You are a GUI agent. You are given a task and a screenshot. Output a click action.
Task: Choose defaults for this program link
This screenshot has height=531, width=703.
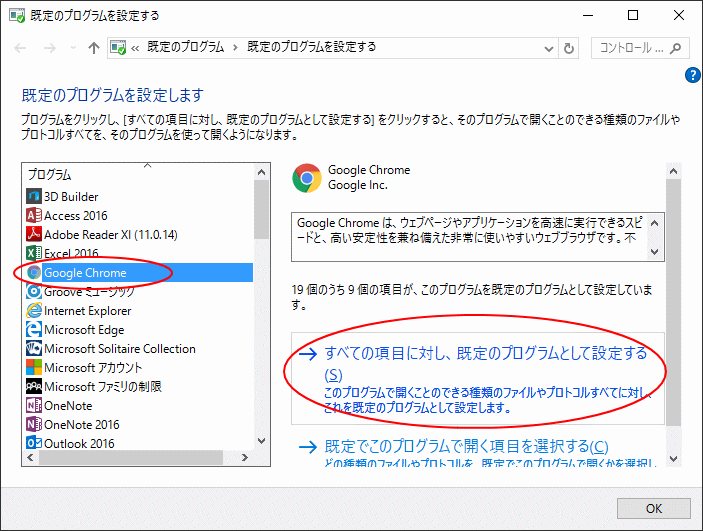click(466, 446)
